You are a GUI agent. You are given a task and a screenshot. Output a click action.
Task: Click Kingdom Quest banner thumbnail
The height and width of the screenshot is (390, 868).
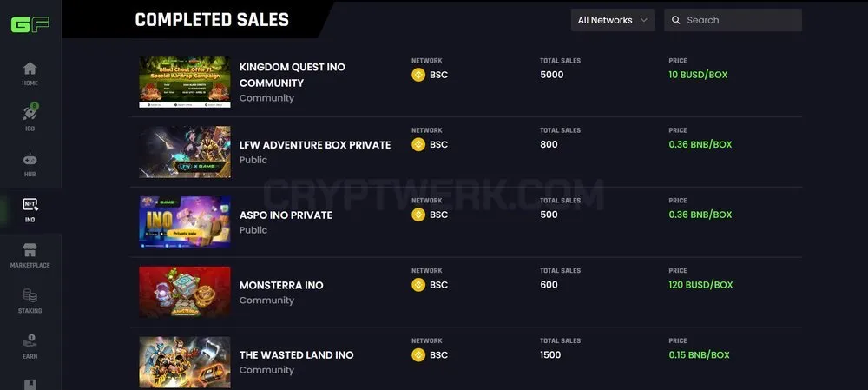click(185, 82)
